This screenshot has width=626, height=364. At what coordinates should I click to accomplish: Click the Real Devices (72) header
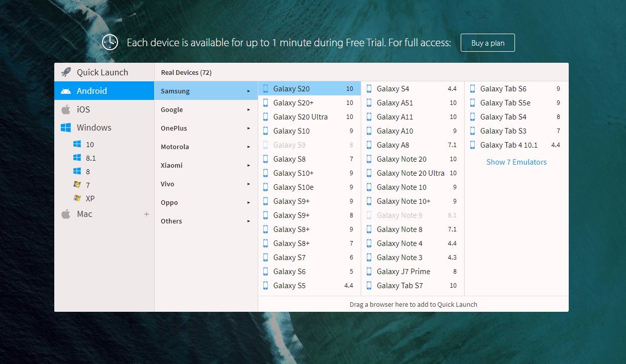pos(186,73)
